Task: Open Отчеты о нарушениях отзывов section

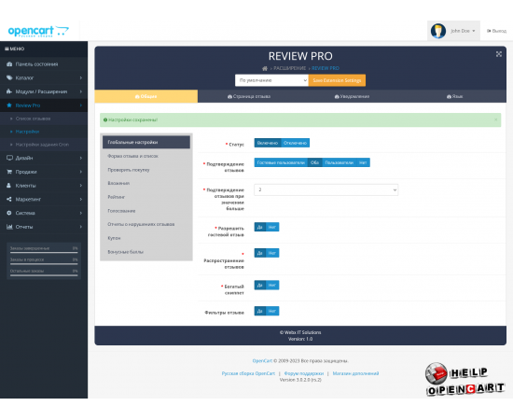Action: coord(146,224)
